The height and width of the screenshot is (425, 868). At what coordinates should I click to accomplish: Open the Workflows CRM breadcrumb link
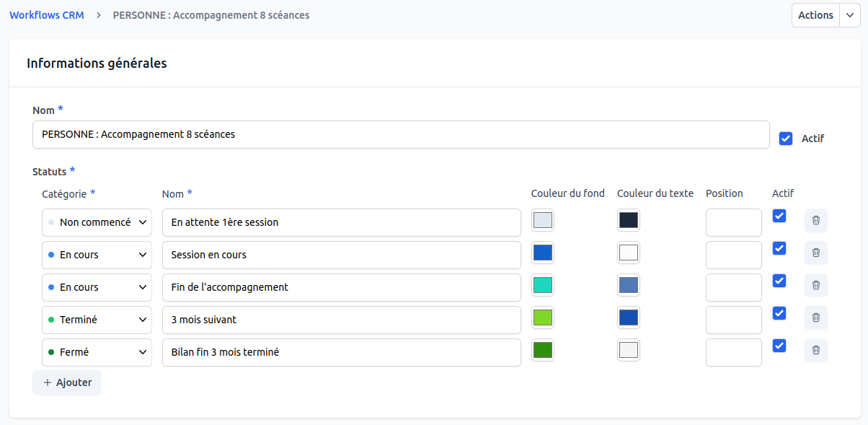[46, 14]
